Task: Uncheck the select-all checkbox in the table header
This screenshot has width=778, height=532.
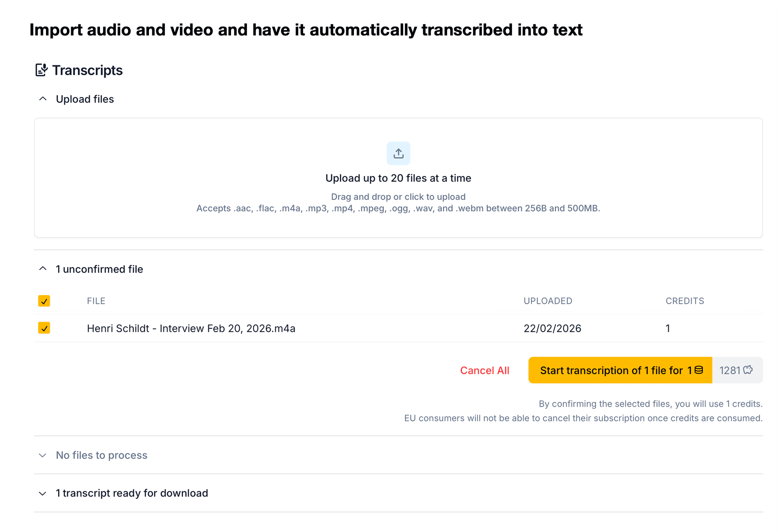Action: [x=44, y=301]
